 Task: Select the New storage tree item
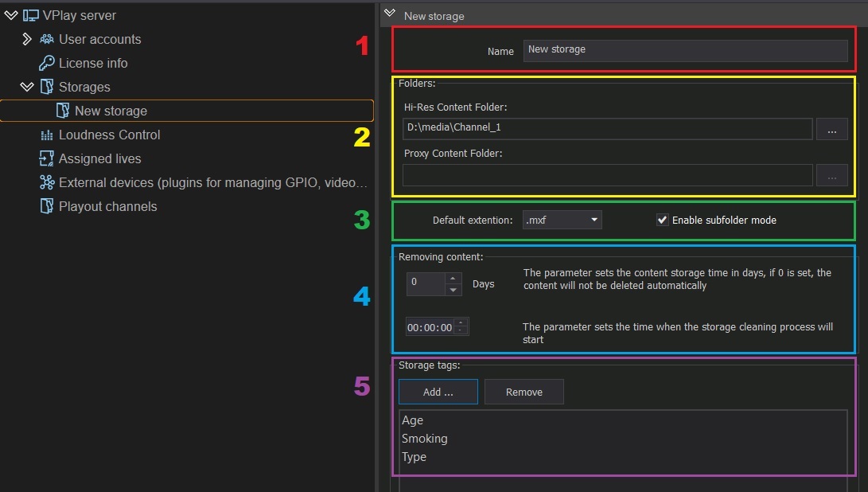coord(186,111)
